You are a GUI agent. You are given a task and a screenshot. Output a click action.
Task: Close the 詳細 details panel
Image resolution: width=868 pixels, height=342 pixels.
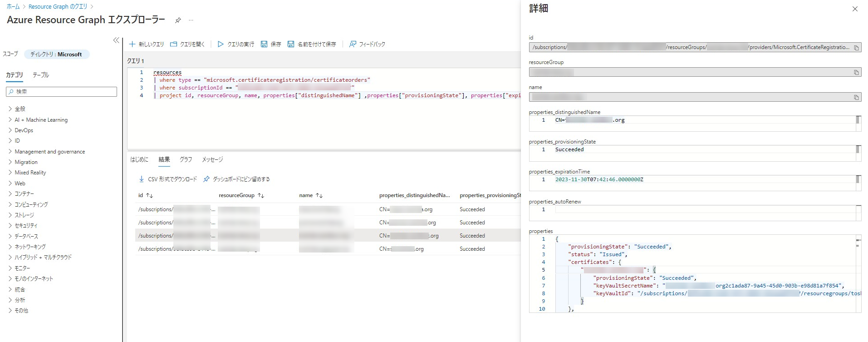click(855, 9)
